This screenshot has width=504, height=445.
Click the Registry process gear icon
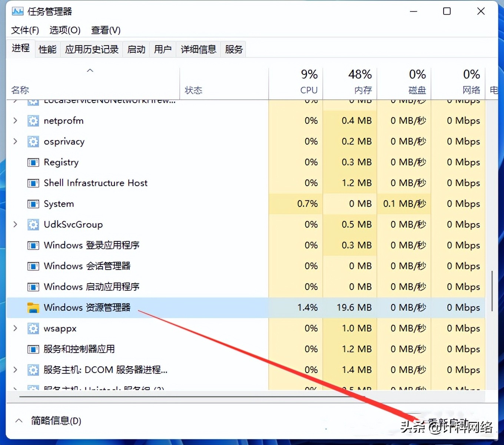click(33, 162)
